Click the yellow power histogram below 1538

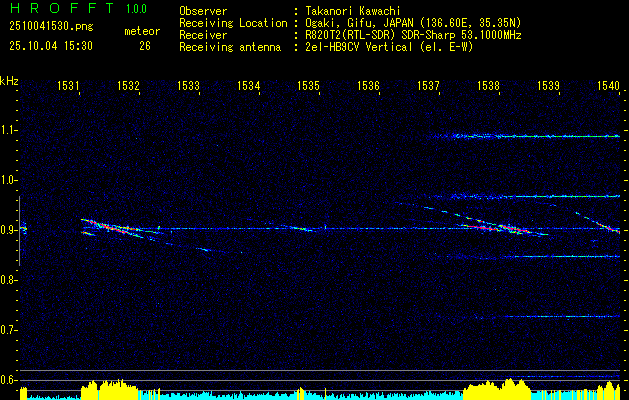(x=497, y=390)
